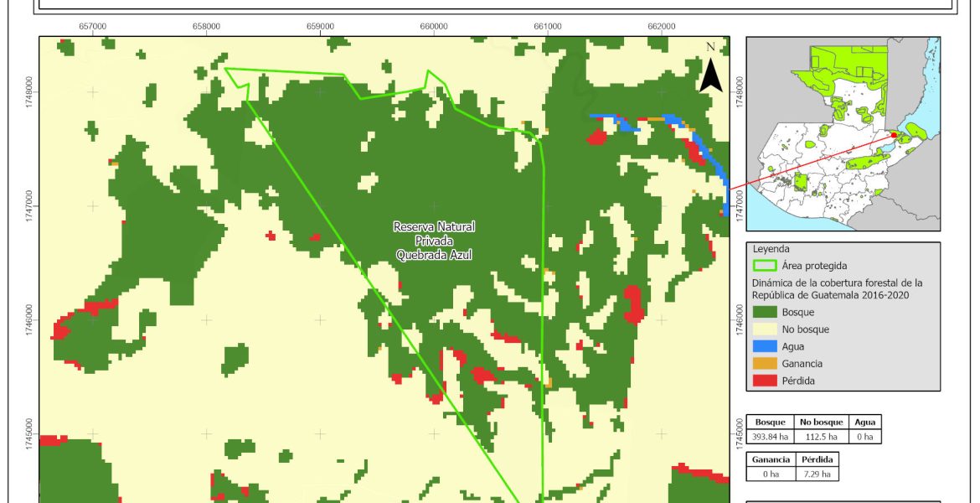Click the north arrow symbol
The width and height of the screenshot is (980, 503).
pyautogui.click(x=711, y=69)
